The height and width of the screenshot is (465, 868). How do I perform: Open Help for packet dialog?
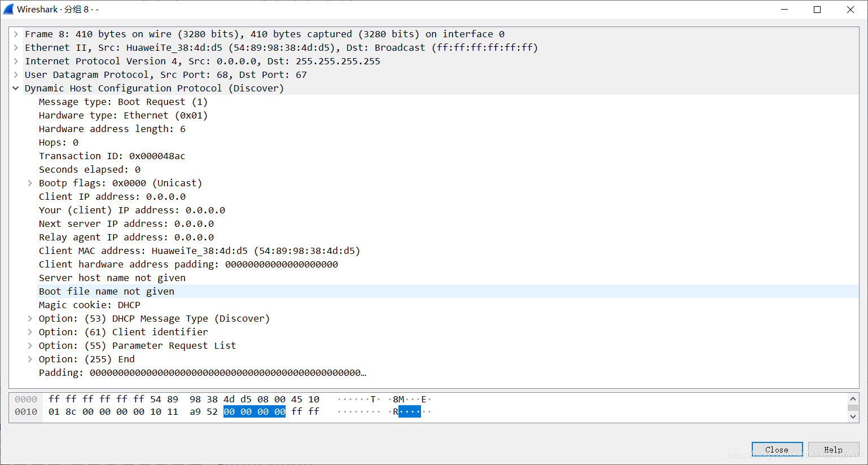[834, 450]
